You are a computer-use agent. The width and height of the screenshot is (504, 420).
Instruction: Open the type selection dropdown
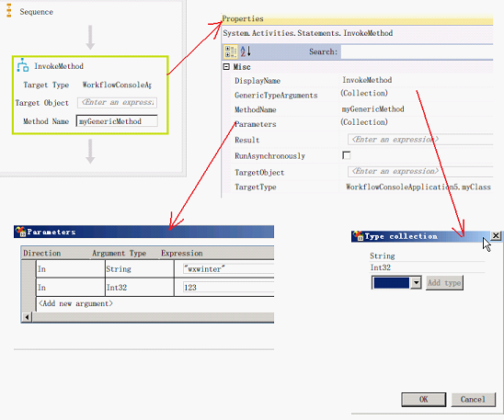click(417, 283)
